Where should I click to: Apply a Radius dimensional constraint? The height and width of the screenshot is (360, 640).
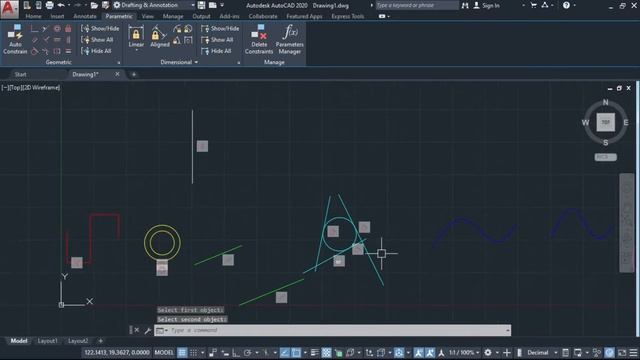pyautogui.click(x=177, y=29)
